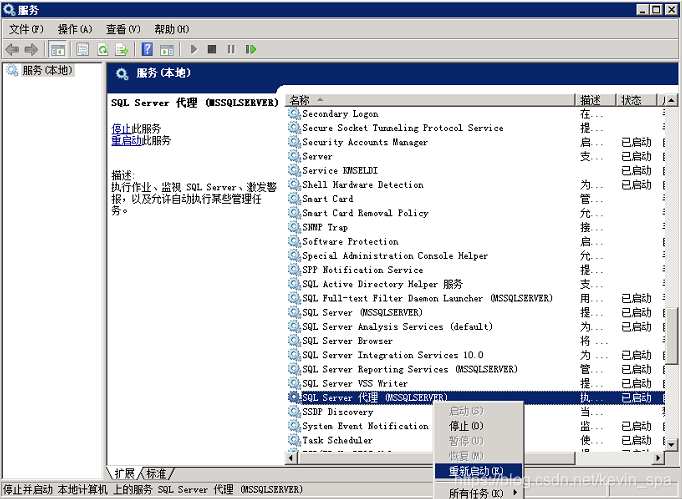Click the gear icon beside SNMP Trap
The width and height of the screenshot is (682, 499).
click(294, 227)
